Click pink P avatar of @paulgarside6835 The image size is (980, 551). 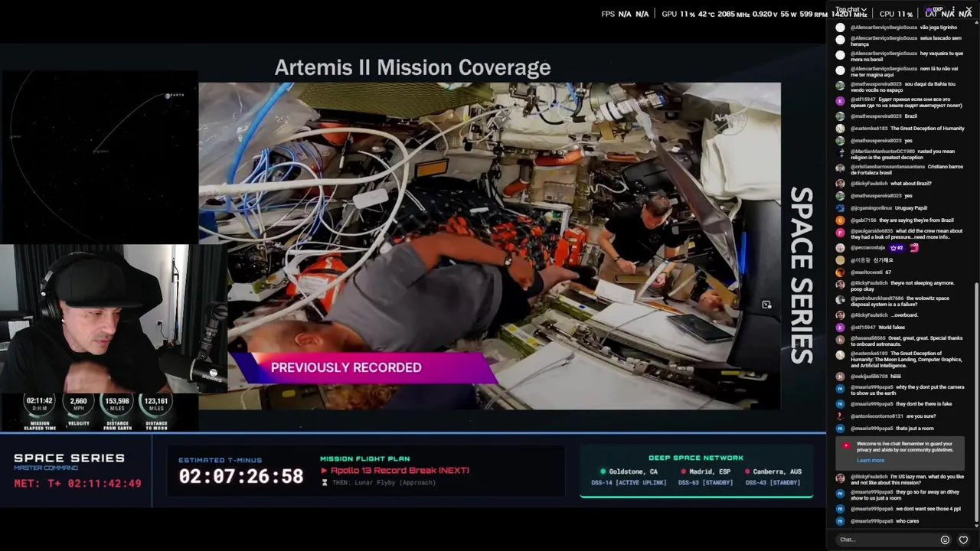click(840, 233)
